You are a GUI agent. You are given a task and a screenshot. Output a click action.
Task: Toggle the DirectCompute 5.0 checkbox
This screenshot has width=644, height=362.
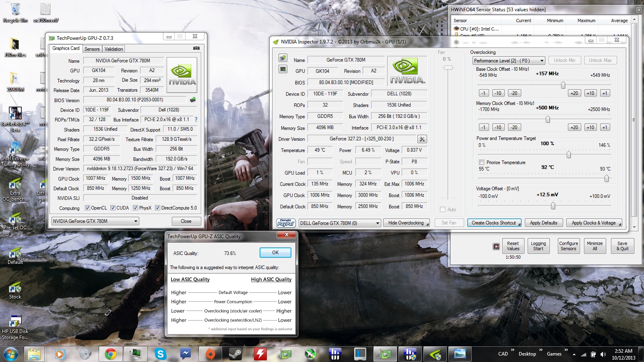click(x=157, y=208)
